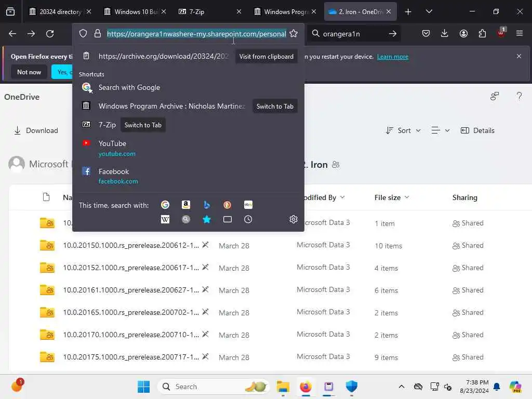Open folder 10.0.20170.1000.rs_prerelease.200710
532x399 pixels.
tap(131, 335)
